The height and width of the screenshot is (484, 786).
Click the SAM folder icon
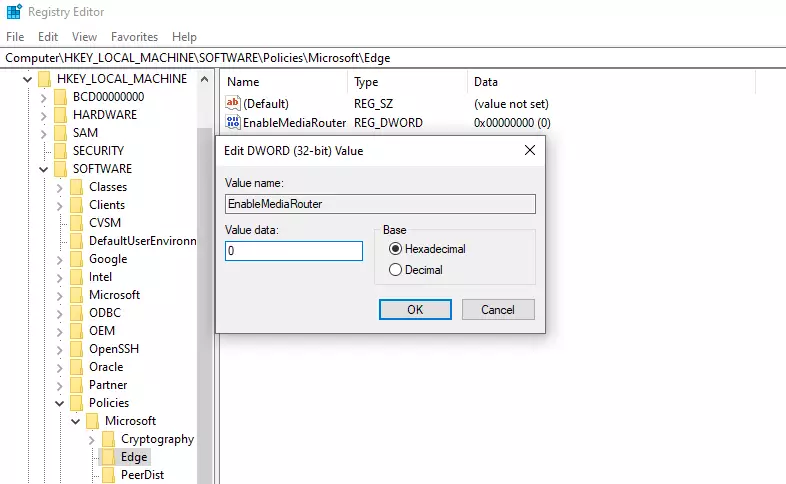tap(61, 133)
